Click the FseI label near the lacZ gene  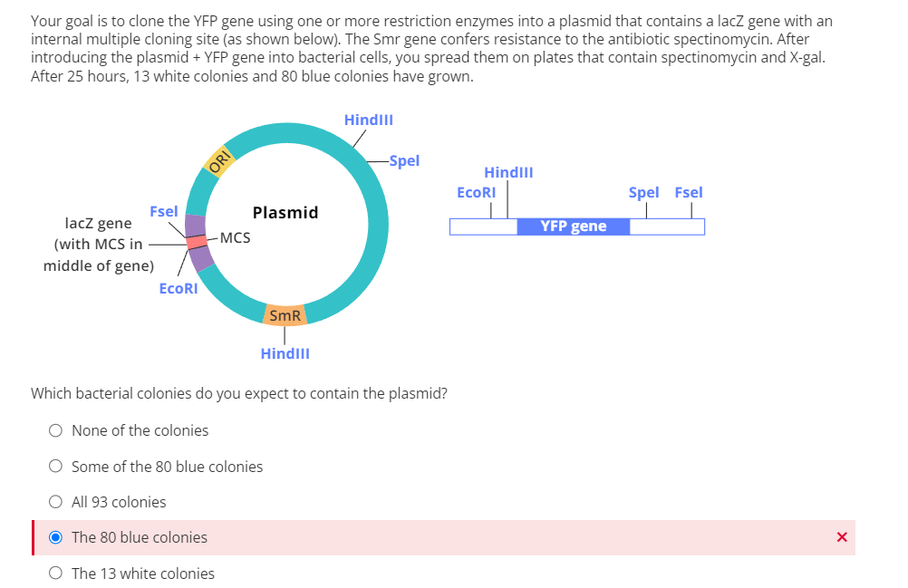(164, 211)
